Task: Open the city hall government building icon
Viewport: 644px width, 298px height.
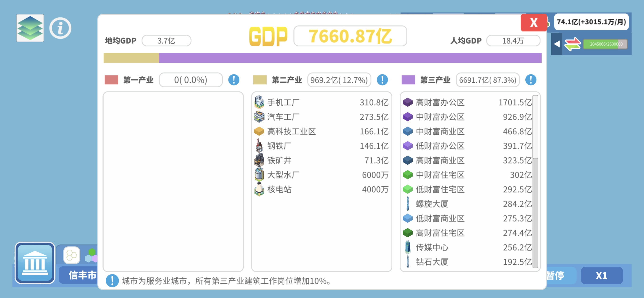Action: point(35,262)
